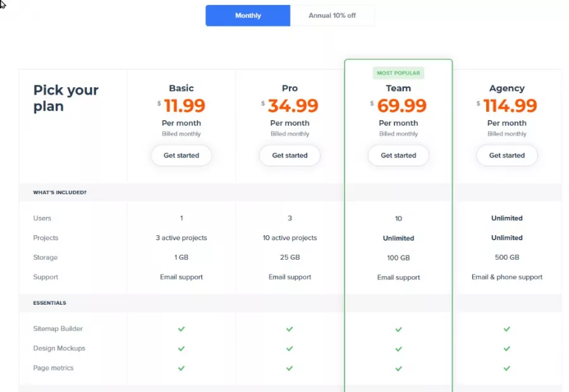The image size is (569, 392).
Task: Click Sitemap Builder checkmark for Basic plan
Action: pyautogui.click(x=181, y=329)
